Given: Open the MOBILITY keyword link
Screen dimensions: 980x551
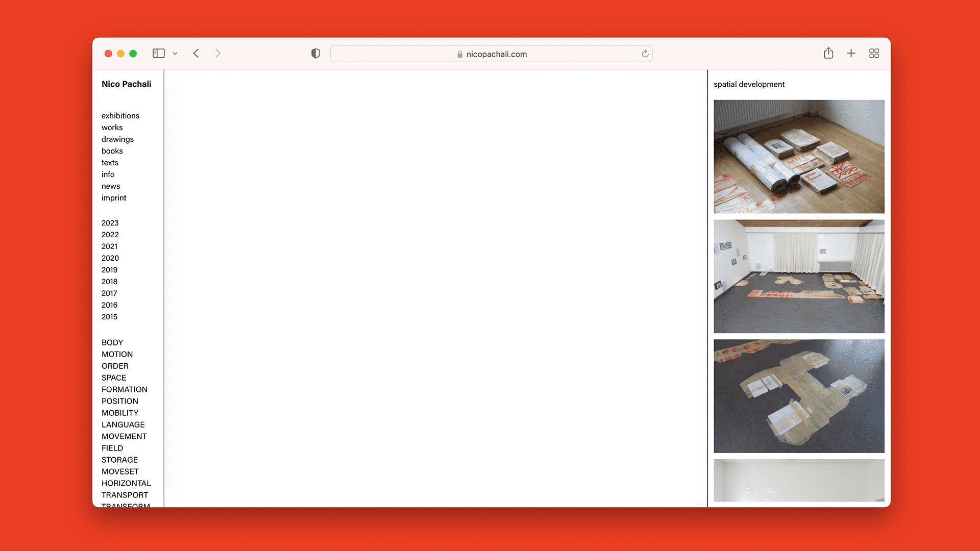Looking at the screenshot, I should (120, 413).
